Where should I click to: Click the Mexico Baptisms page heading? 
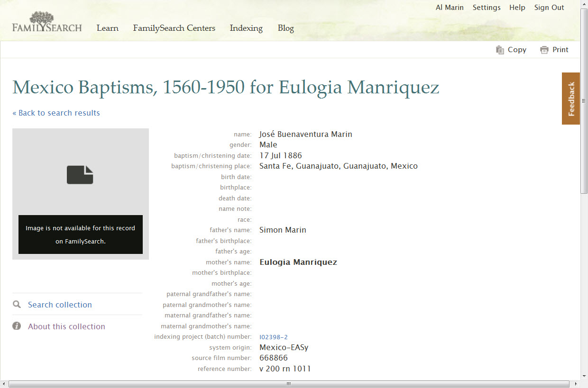226,87
